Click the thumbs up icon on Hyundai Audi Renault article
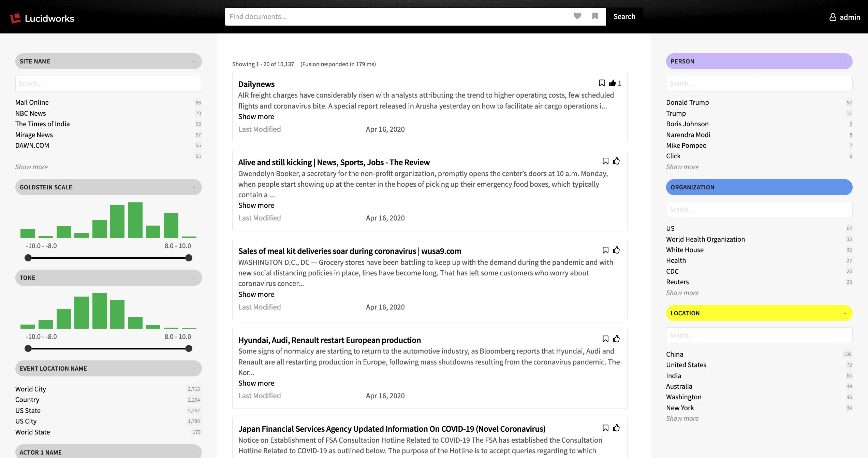 coord(616,339)
